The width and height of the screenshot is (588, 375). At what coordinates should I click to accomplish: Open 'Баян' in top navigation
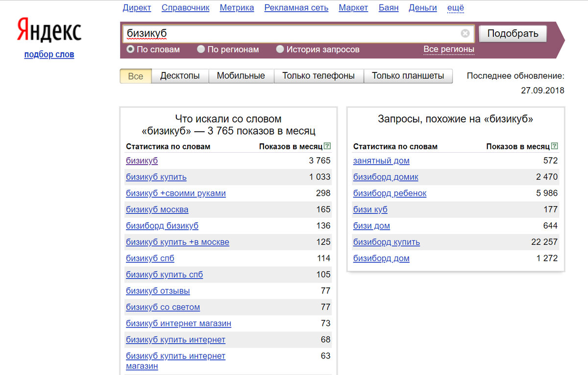tap(389, 8)
